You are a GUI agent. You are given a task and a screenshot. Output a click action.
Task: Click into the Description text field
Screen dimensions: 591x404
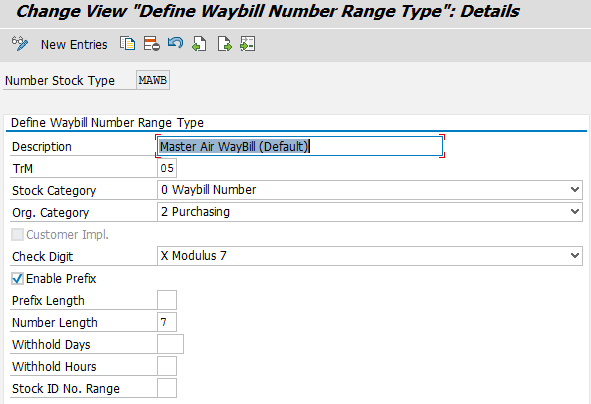pos(300,146)
